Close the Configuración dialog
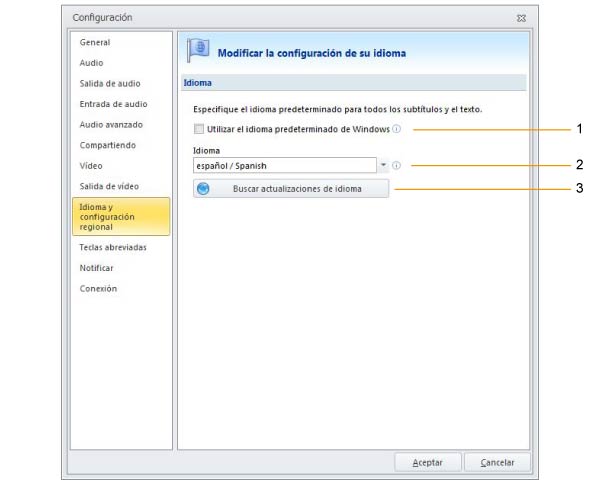The image size is (601, 487). (521, 18)
